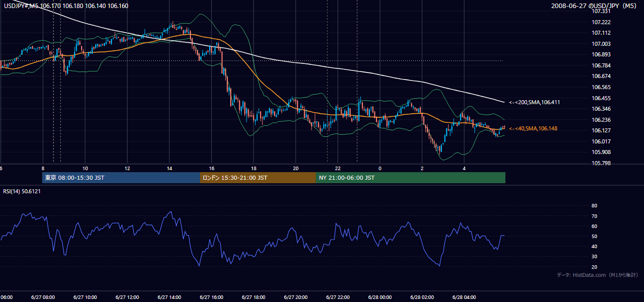The image size is (644, 302).
Task: Click the Tokyo 08:00-15:30 JST session bar
Action: point(121,178)
